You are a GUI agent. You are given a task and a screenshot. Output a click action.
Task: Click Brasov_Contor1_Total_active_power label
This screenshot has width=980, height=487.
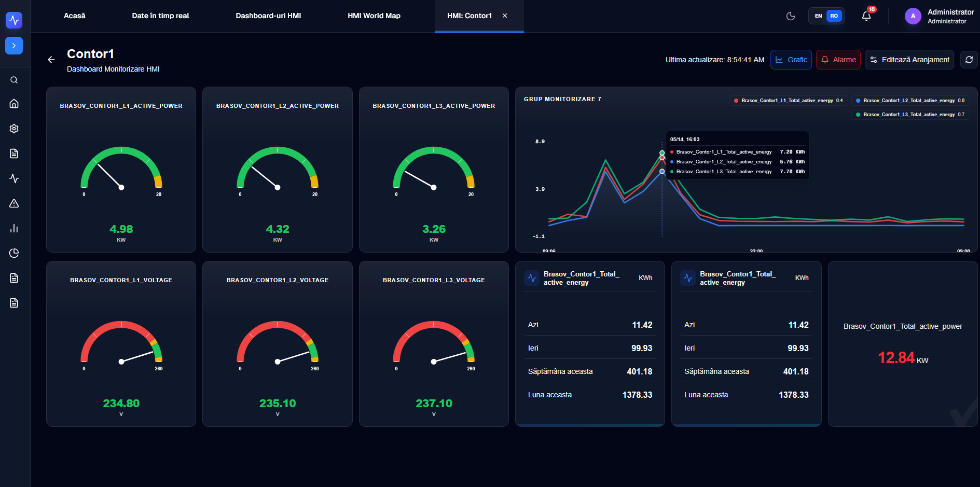pos(903,326)
